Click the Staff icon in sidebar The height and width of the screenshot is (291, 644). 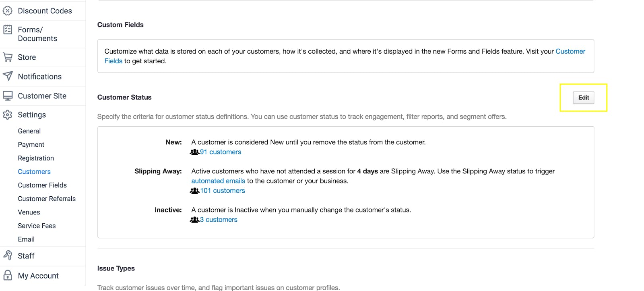coord(8,256)
